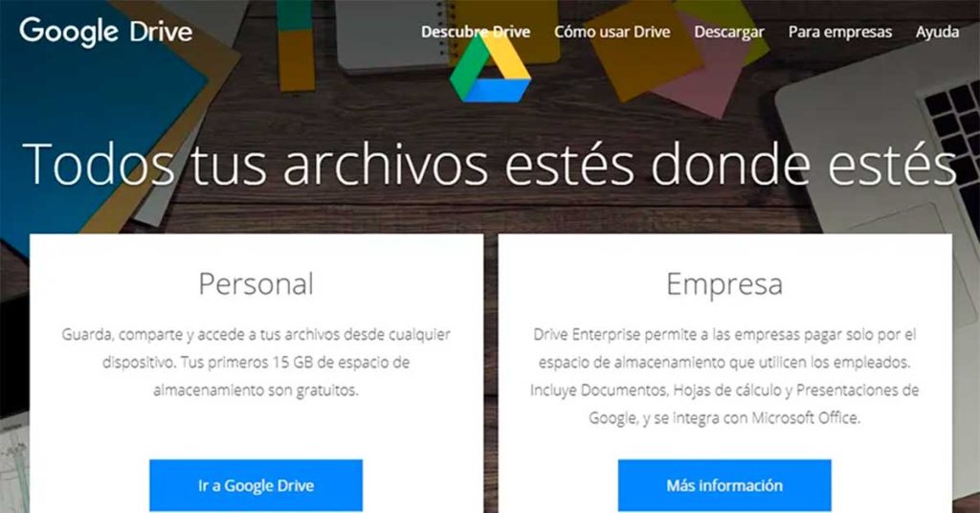This screenshot has height=513, width=980.
Task: Click the Ir a Google Drive button
Action: (256, 485)
